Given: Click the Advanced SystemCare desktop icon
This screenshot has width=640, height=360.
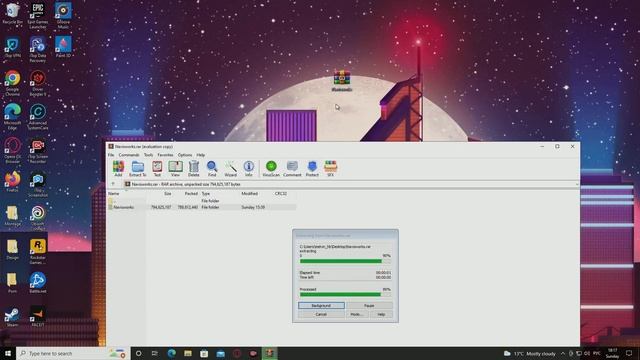Looking at the screenshot, I should point(38,117).
